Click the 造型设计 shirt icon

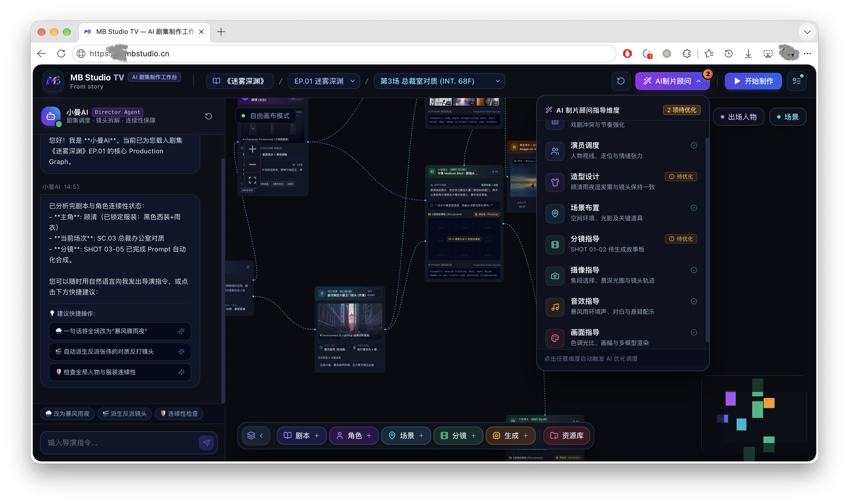click(x=555, y=182)
